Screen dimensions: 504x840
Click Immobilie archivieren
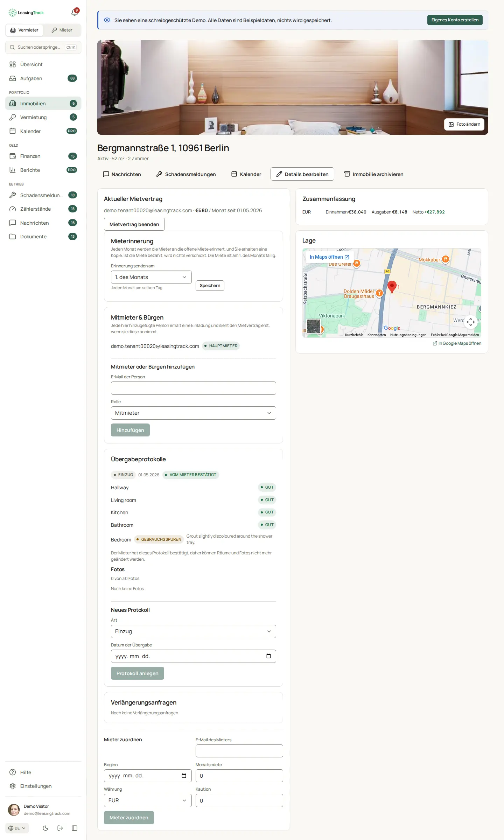pos(374,174)
